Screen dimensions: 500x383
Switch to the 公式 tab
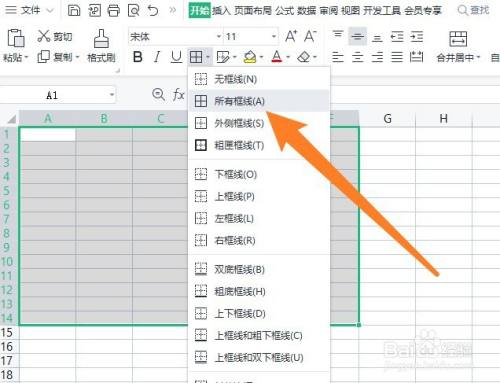[284, 11]
